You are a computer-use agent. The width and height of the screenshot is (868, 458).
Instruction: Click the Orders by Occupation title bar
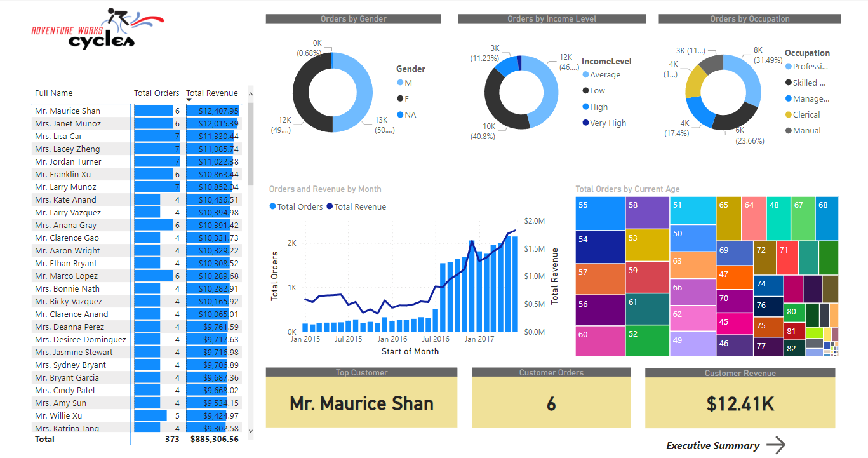pyautogui.click(x=749, y=19)
